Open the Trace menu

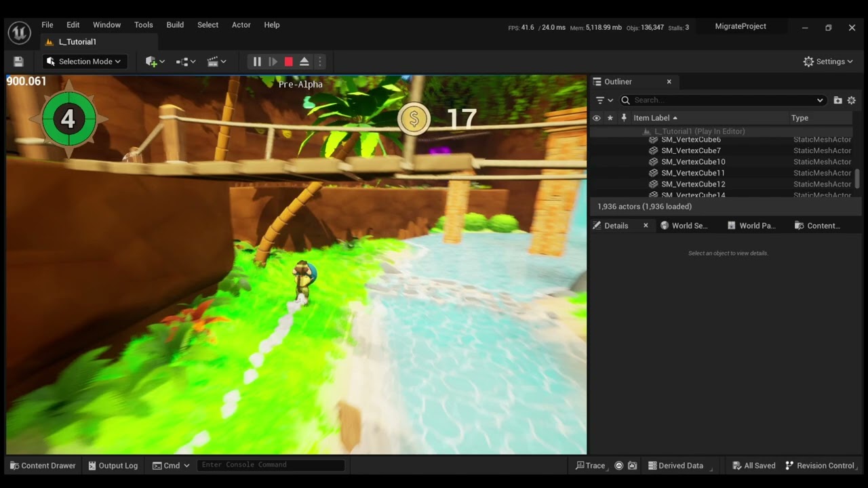click(x=590, y=466)
